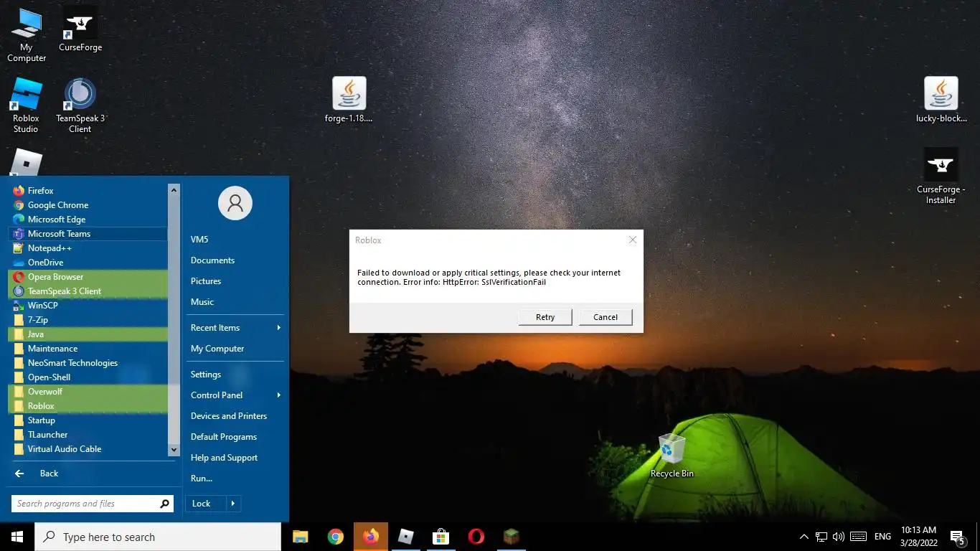Click the scroll down arrow of programs list
980x551 pixels.
(x=173, y=450)
